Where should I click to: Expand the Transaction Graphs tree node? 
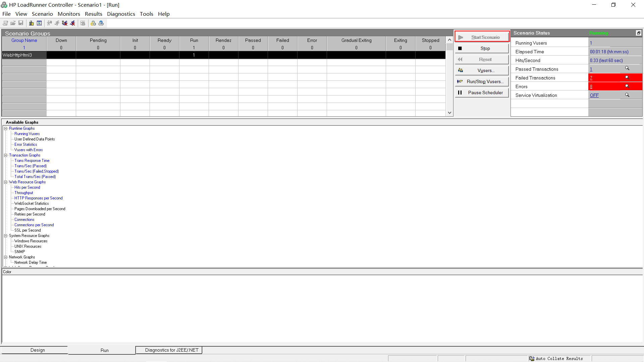click(6, 155)
